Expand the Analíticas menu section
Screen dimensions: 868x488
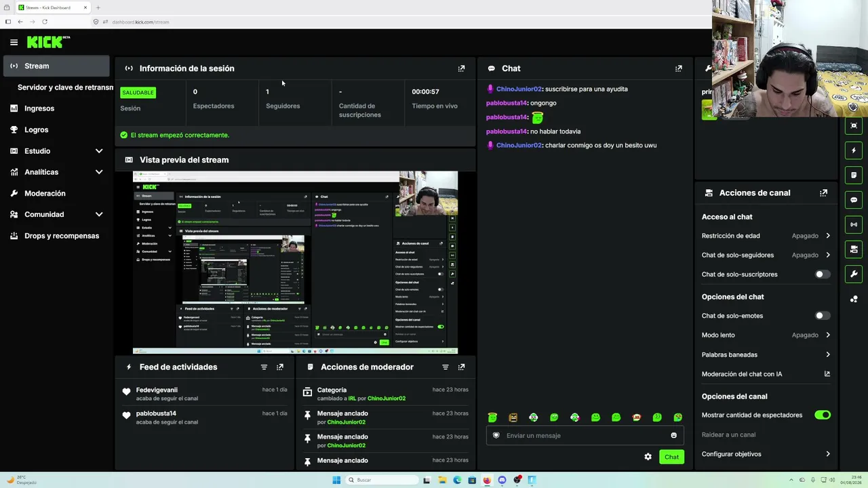point(99,172)
